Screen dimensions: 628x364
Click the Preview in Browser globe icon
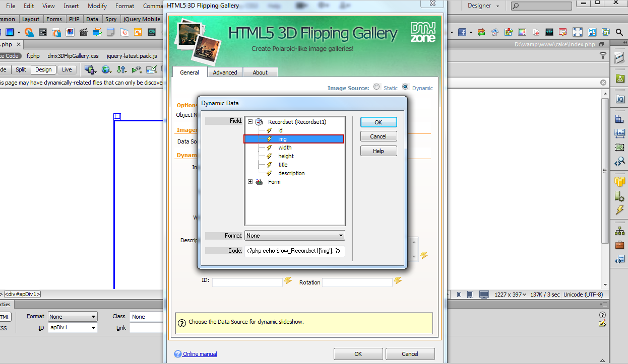[x=106, y=69]
